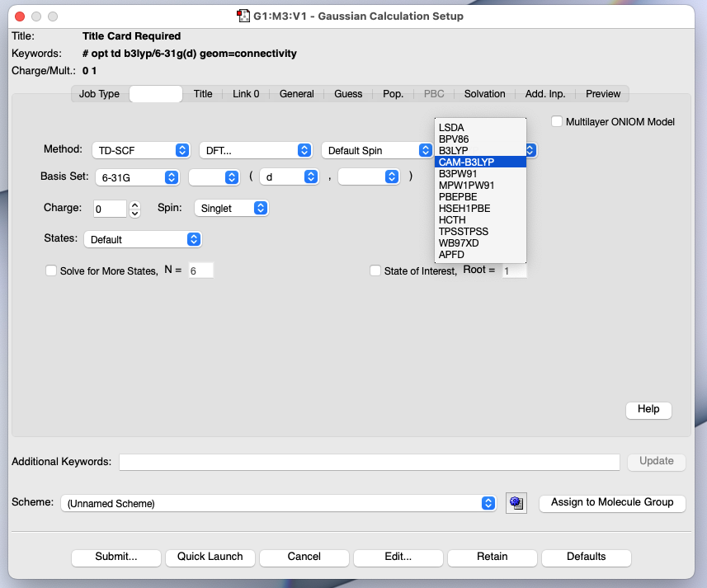Click the Help button

point(648,410)
